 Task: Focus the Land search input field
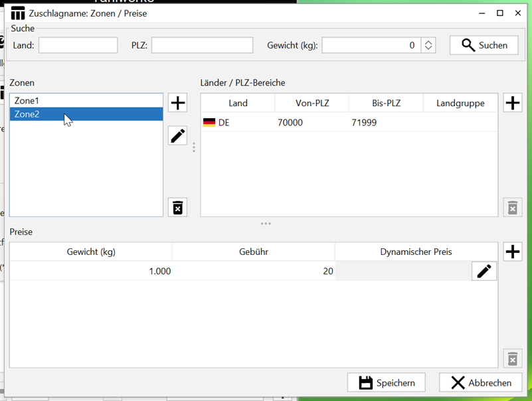pos(78,45)
